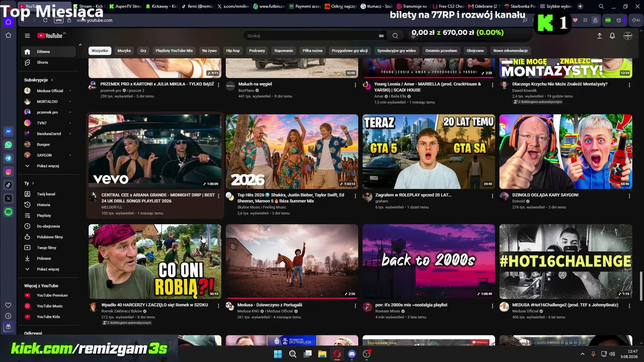Select the Hip-hop filter chip

click(x=233, y=51)
